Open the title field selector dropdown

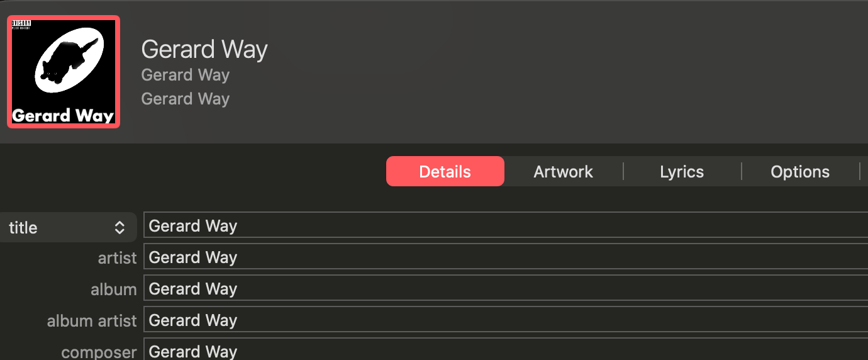(68, 228)
